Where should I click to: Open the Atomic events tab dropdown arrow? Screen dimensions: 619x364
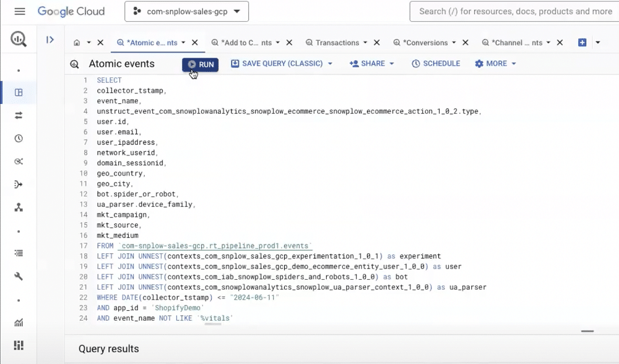coord(183,43)
